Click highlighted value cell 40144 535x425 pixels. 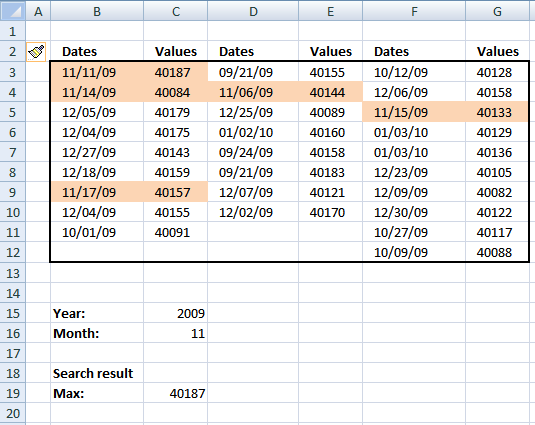[x=330, y=92]
